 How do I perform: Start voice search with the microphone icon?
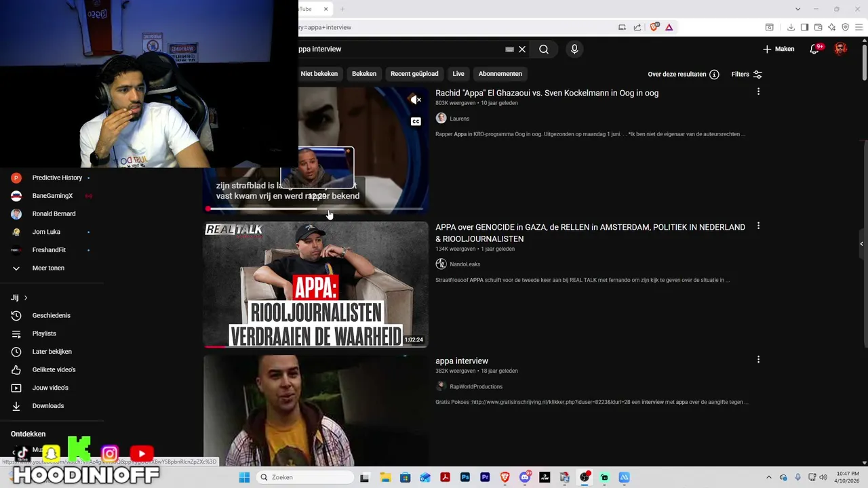point(574,49)
